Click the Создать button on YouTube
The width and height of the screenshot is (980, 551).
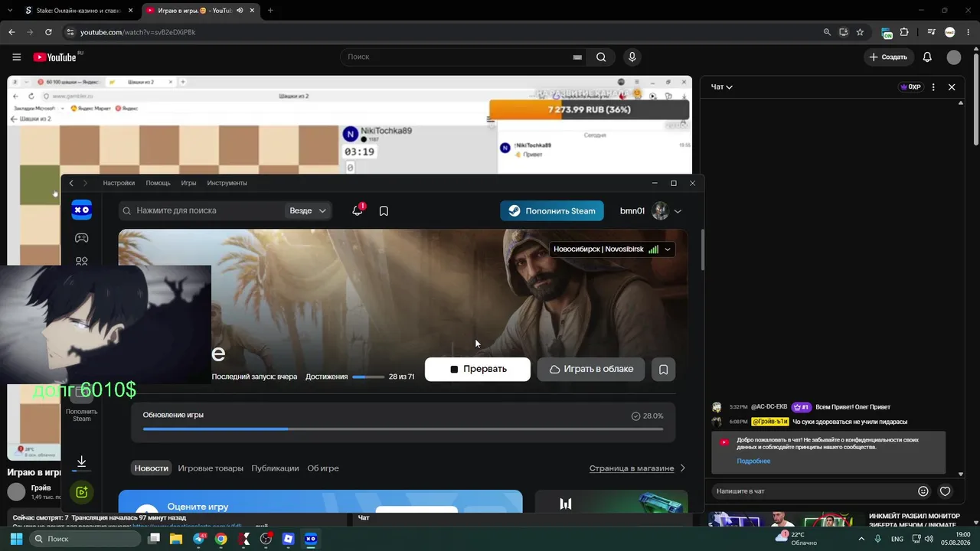[888, 57]
